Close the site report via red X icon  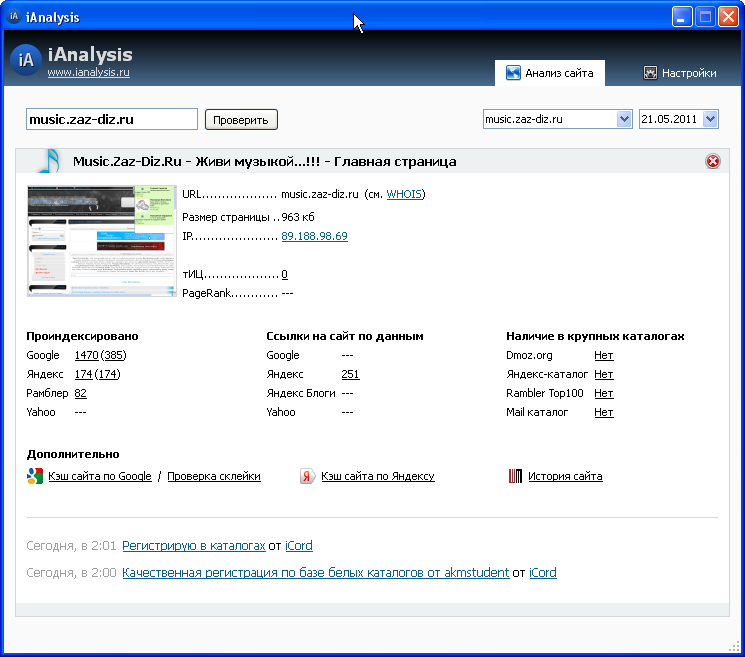712,161
